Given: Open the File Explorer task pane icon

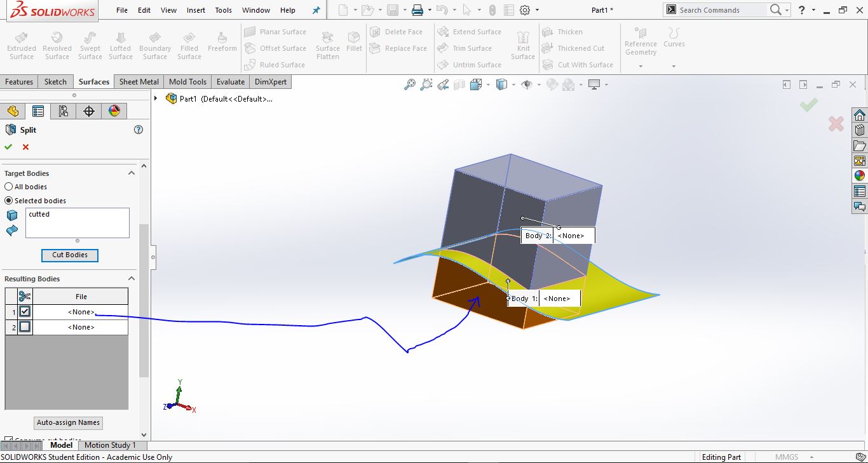Looking at the screenshot, I should 860,145.
